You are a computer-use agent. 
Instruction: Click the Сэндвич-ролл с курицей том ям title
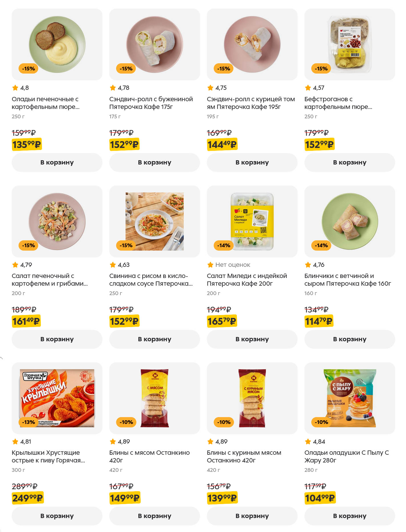(x=251, y=103)
